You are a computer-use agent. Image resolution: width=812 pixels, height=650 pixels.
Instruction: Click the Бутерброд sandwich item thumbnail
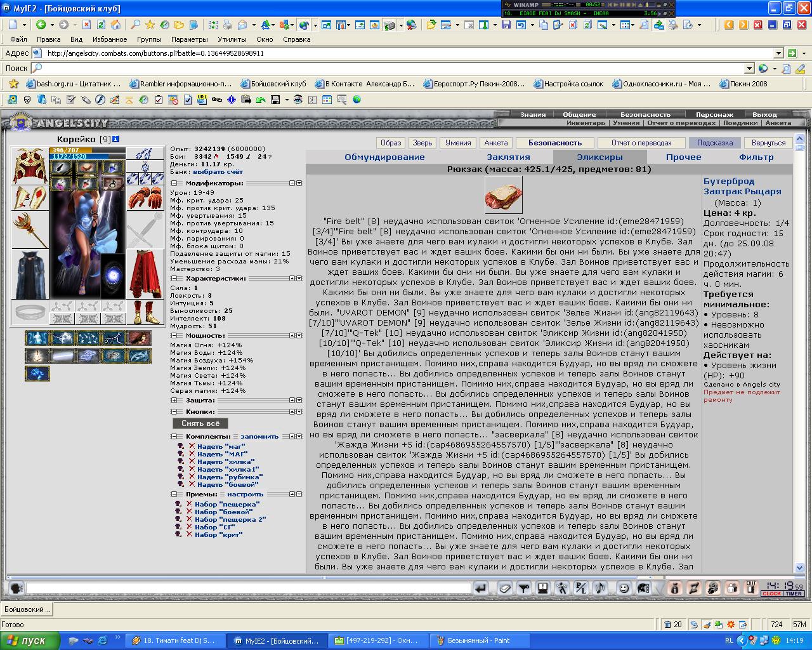504,195
